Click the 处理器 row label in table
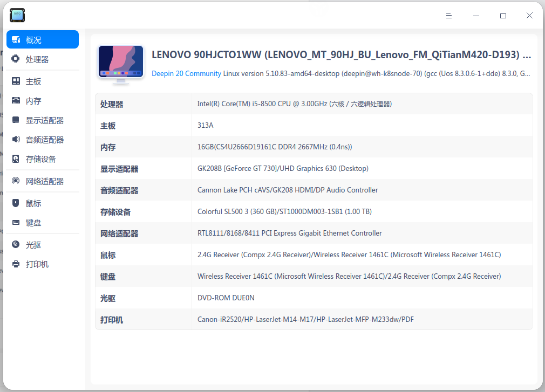The height and width of the screenshot is (392, 545). (112, 104)
